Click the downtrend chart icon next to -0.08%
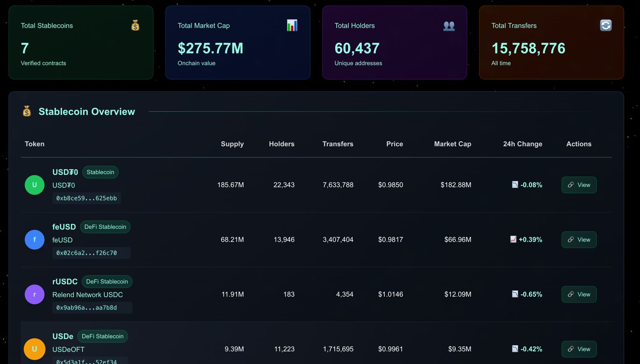This screenshot has height=364, width=640. [515, 184]
